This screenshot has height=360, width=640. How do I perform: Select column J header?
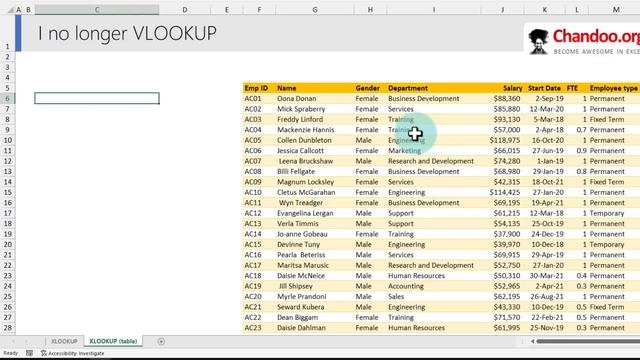click(x=502, y=9)
